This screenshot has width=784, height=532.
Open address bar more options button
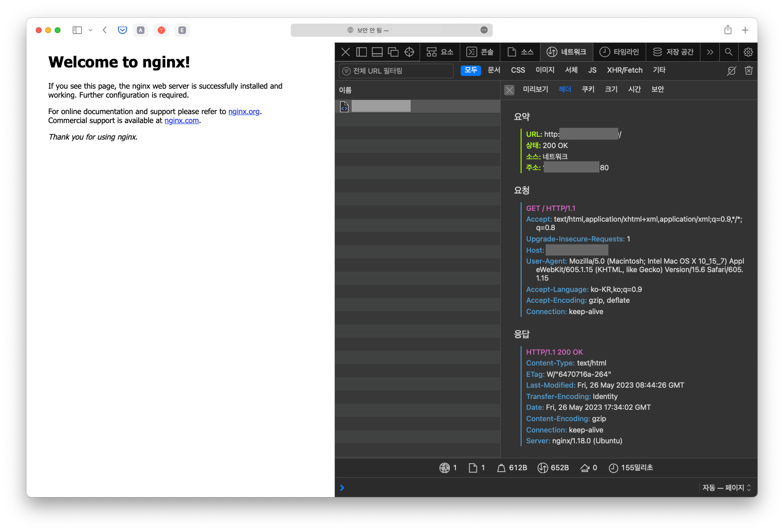pyautogui.click(x=484, y=30)
